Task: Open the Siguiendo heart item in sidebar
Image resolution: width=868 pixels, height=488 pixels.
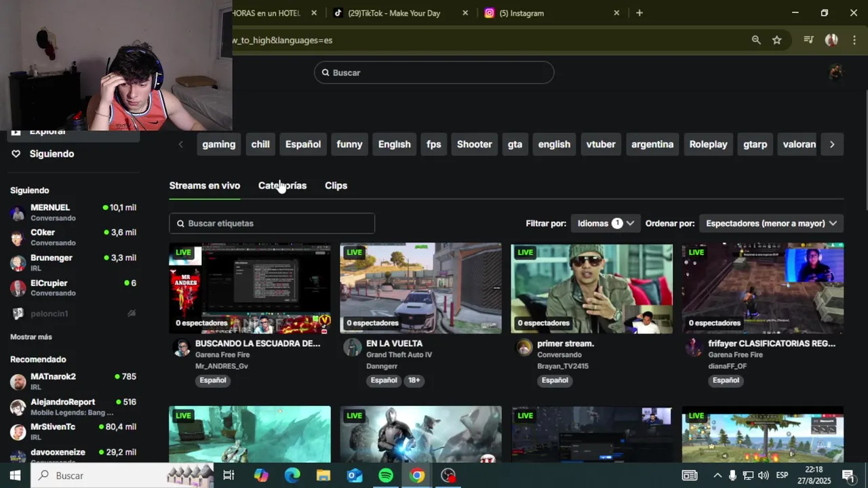Action: tap(42, 154)
